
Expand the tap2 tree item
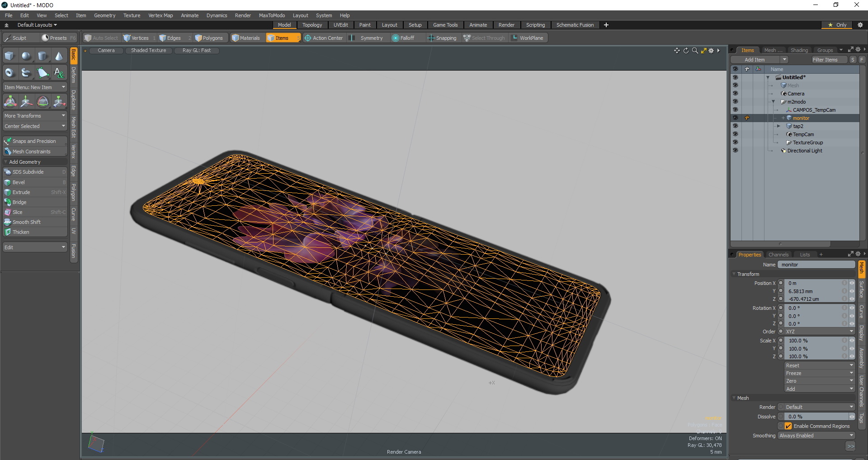pyautogui.click(x=778, y=126)
